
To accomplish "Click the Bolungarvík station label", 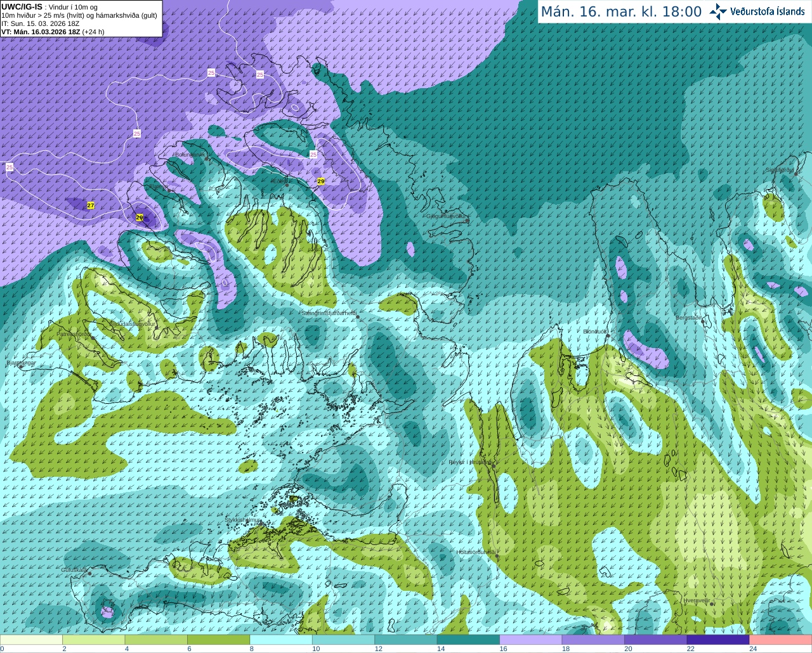I will [190, 155].
